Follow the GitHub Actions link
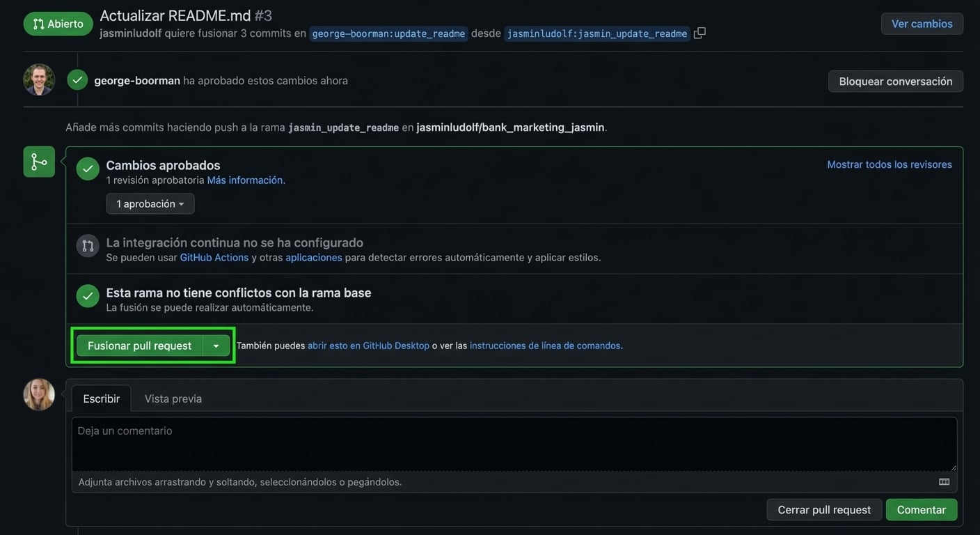Screen dimensions: 980x535 214,257
